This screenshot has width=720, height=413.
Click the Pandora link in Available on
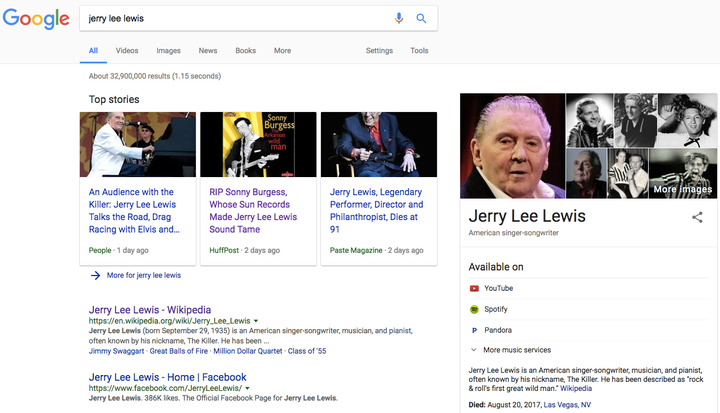tap(498, 330)
